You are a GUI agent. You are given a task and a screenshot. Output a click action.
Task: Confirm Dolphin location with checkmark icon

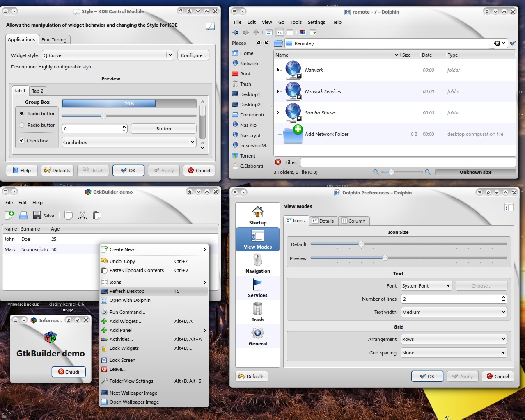(x=513, y=43)
